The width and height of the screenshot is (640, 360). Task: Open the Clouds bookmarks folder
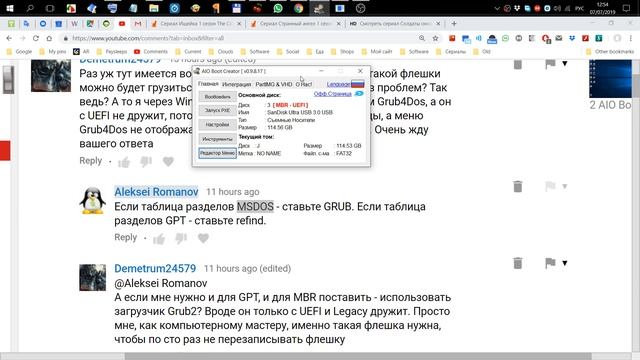pyautogui.click(x=221, y=51)
